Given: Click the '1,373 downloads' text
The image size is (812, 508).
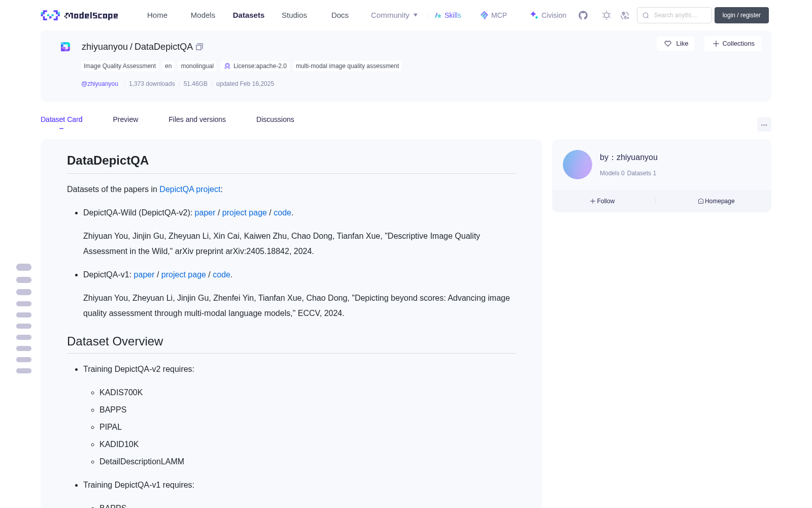Looking at the screenshot, I should (152, 84).
